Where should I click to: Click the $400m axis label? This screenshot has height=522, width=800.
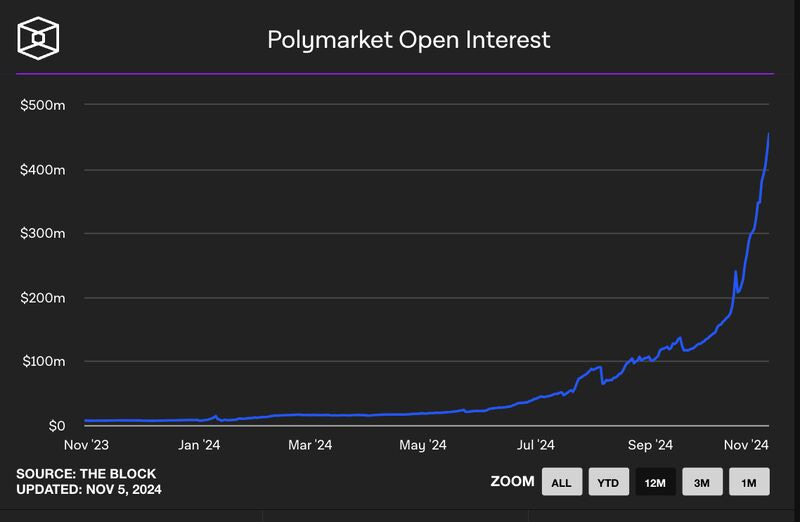coord(42,170)
